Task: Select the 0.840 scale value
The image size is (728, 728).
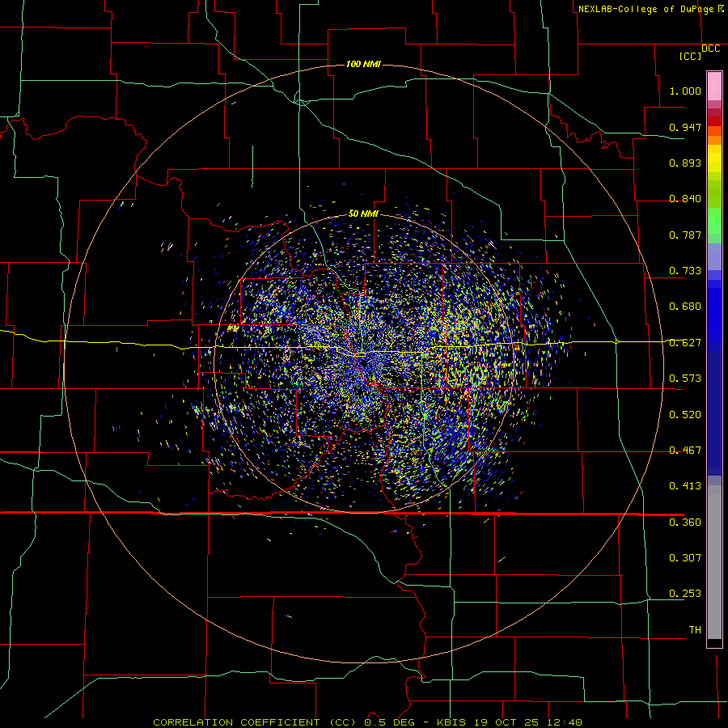Action: pos(685,199)
